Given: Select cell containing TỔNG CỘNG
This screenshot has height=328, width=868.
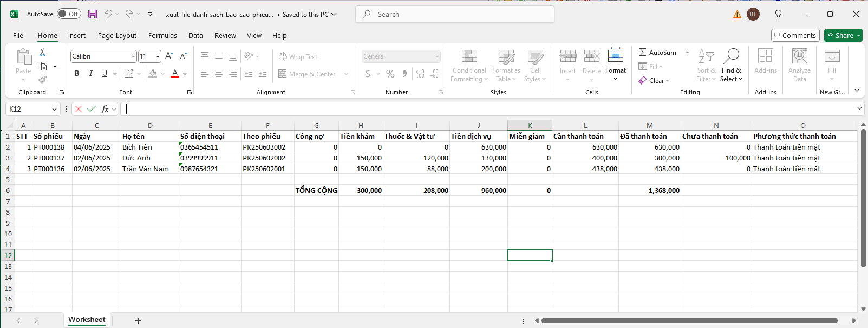Looking at the screenshot, I should pos(316,190).
